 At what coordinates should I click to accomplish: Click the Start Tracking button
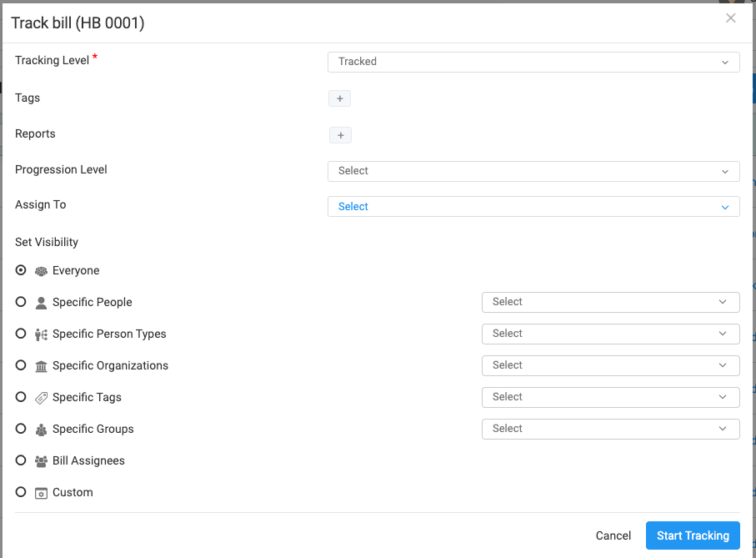pos(693,535)
